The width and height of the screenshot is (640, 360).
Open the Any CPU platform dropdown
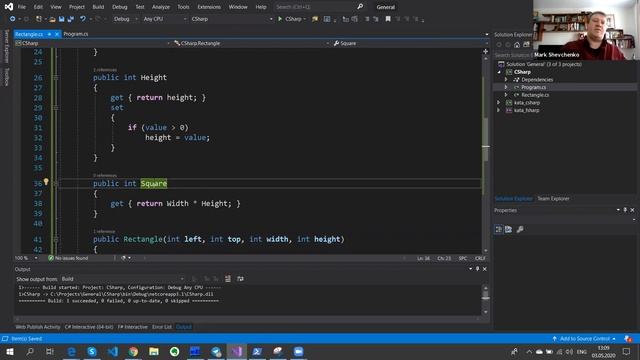click(165, 19)
